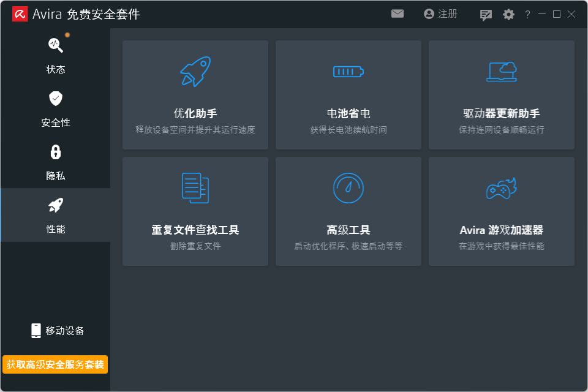Click the 隐私 padlock icon
Screen dimensions: 588x392
click(x=56, y=152)
